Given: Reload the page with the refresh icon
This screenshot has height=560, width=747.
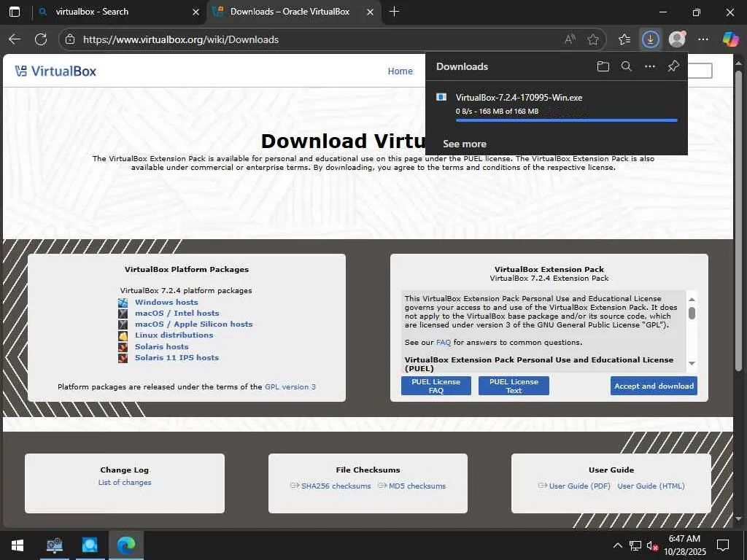Looking at the screenshot, I should pyautogui.click(x=41, y=39).
